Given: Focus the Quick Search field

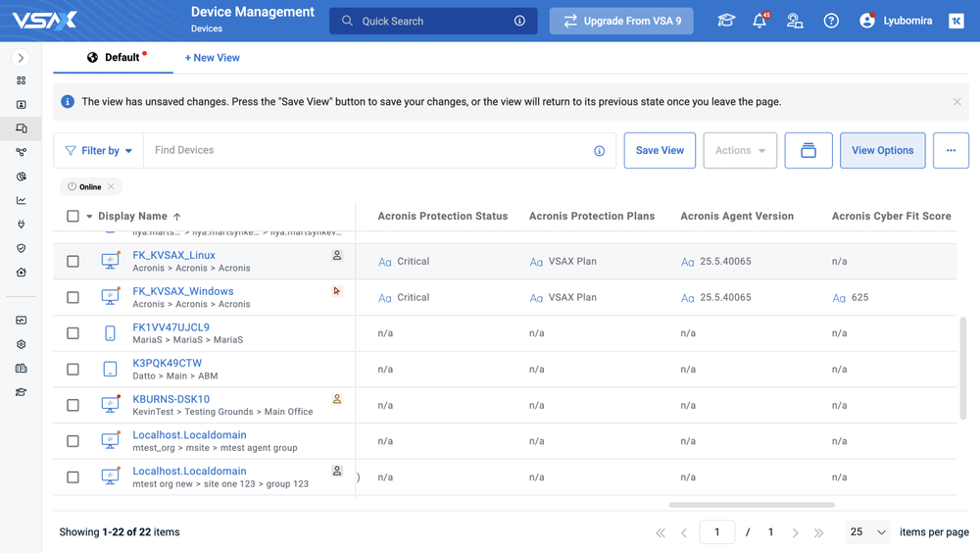Looking at the screenshot, I should pyautogui.click(x=433, y=21).
